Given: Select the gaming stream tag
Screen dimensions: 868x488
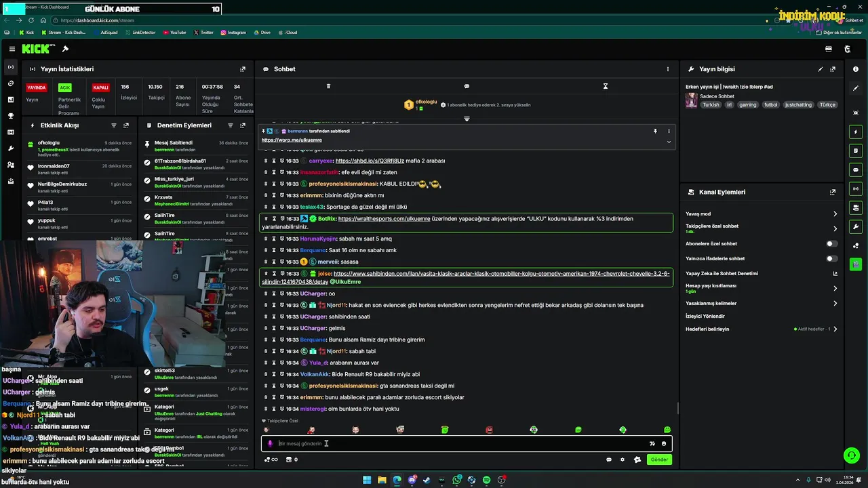Looking at the screenshot, I should [x=748, y=105].
